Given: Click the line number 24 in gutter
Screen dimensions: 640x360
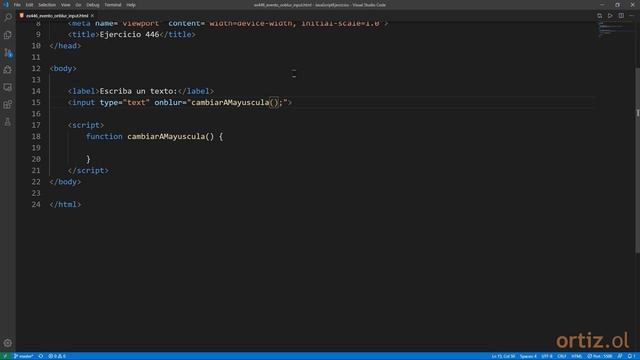Looking at the screenshot, I should [36, 204].
